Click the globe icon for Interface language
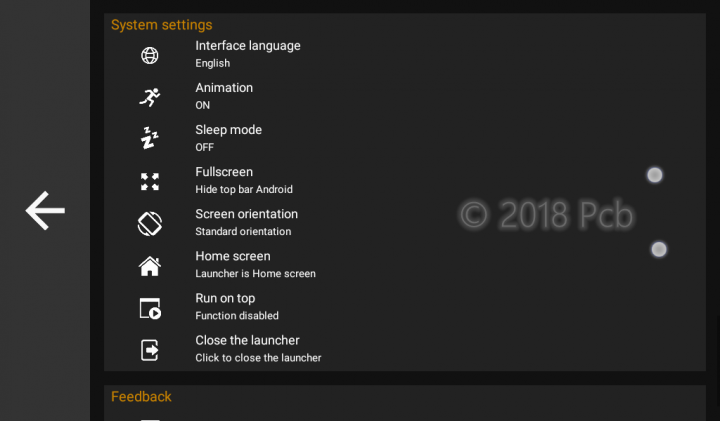Image resolution: width=720 pixels, height=421 pixels. point(150,56)
